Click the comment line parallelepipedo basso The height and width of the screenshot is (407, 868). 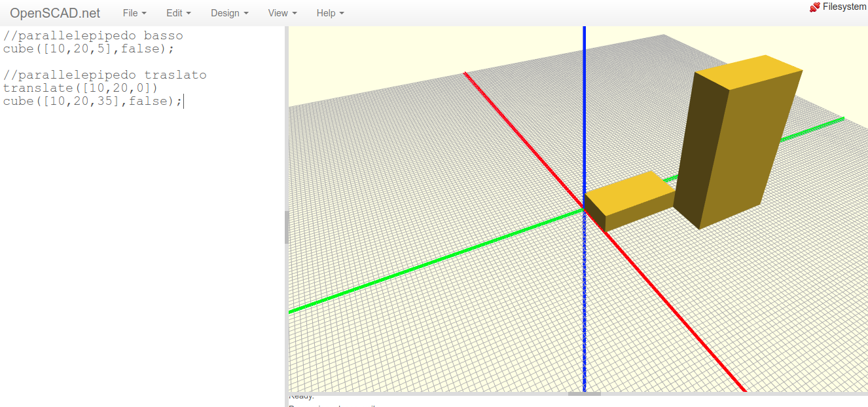pos(93,35)
